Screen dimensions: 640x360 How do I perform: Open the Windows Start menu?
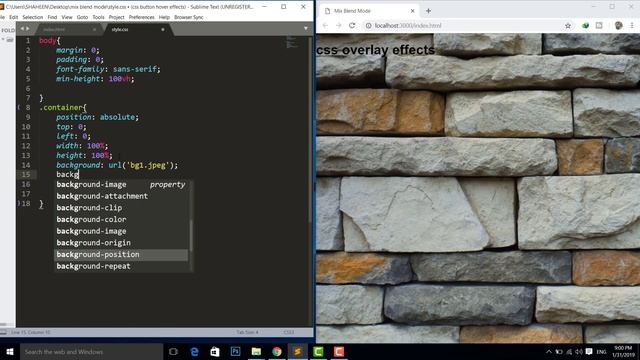pyautogui.click(x=10, y=351)
